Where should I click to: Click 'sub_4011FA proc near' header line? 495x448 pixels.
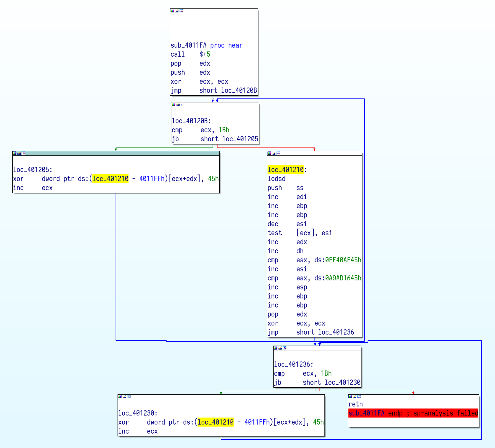206,45
